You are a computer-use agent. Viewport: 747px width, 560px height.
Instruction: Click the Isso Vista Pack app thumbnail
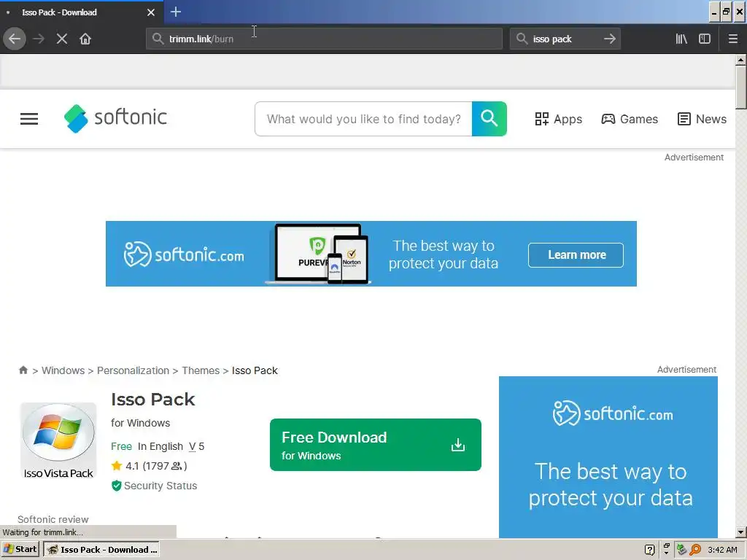58,440
